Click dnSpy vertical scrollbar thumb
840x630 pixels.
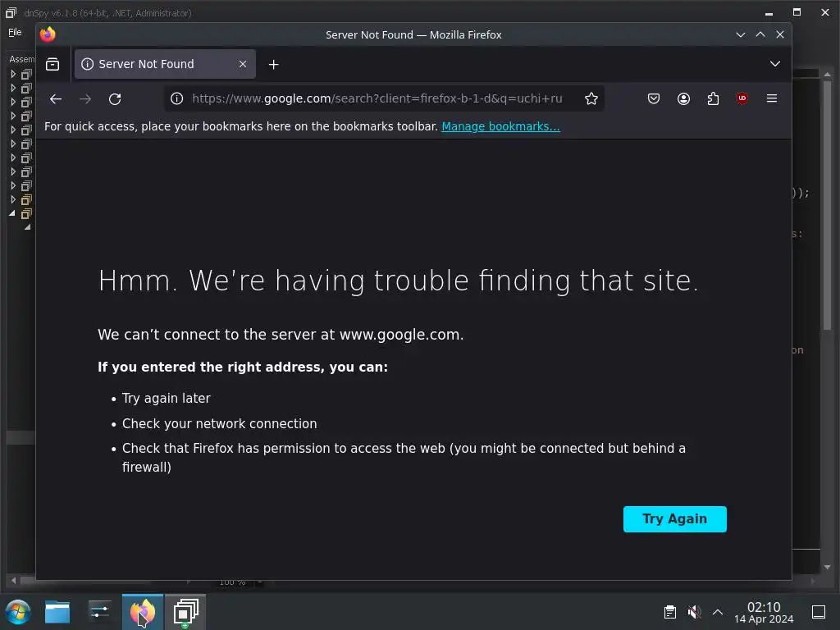pos(827,206)
